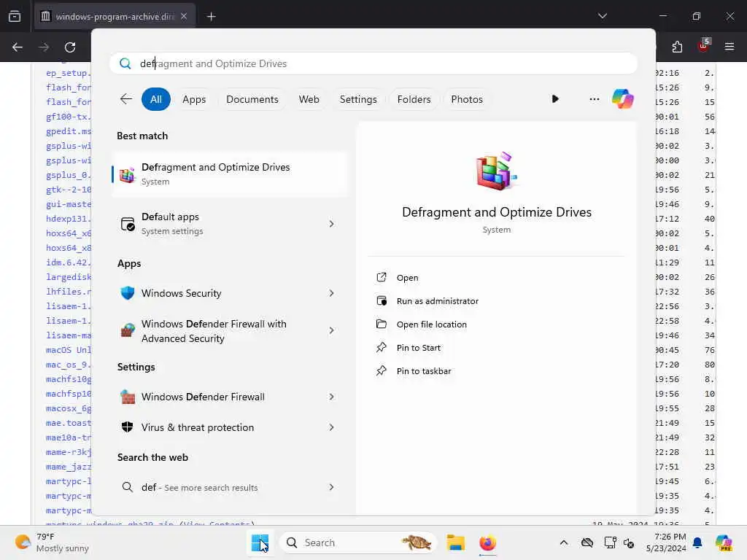This screenshot has height=560, width=747.
Task: Click the display connect tray icon
Action: coord(610,542)
